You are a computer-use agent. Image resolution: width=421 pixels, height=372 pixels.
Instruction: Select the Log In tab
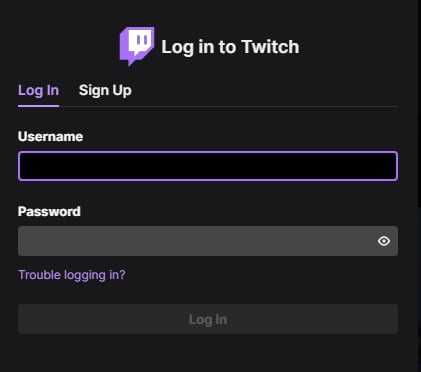38,90
